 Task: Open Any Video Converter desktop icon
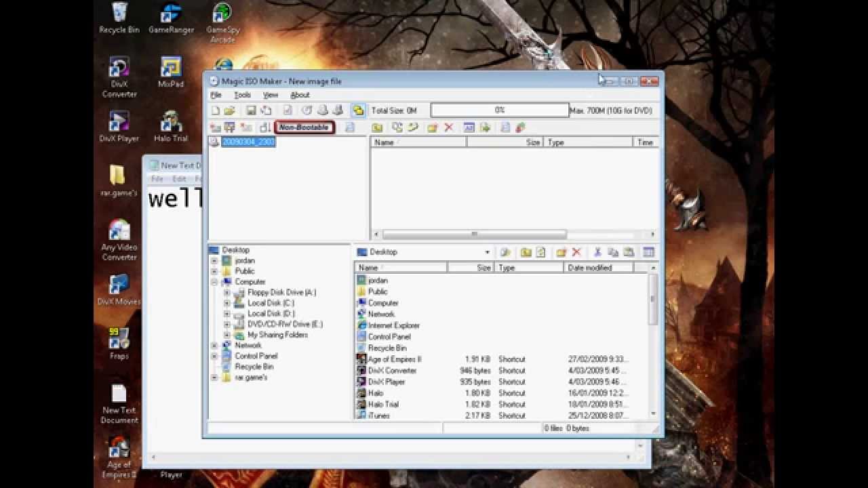[119, 241]
